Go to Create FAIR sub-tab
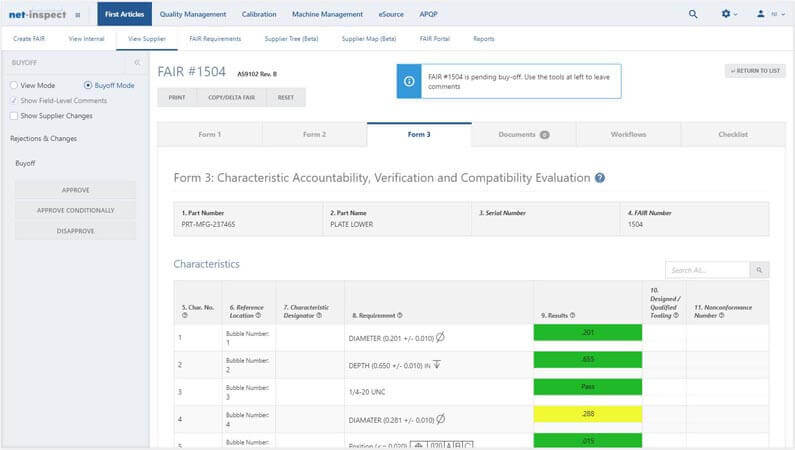Viewport: 795px width, 450px height. pos(29,39)
